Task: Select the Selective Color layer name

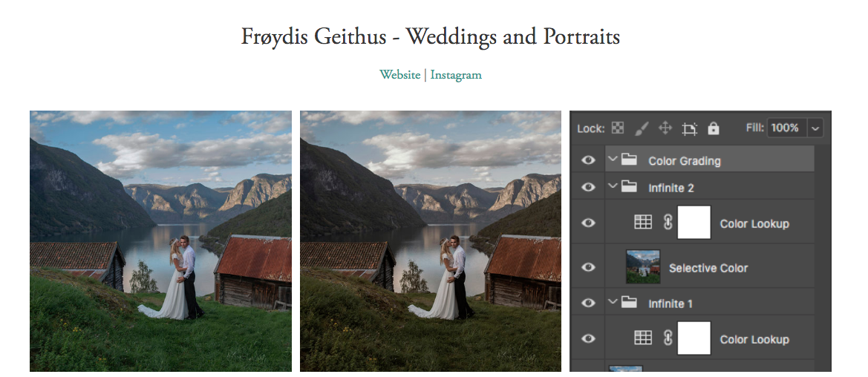Action: (708, 268)
